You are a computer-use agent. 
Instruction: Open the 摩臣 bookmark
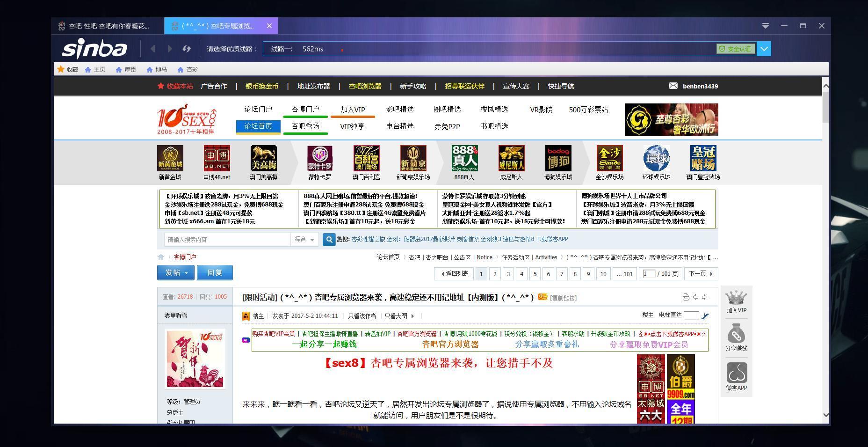126,69
